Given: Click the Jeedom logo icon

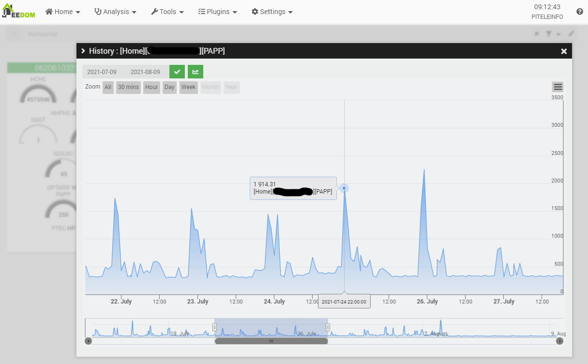Looking at the screenshot, I should click(18, 11).
